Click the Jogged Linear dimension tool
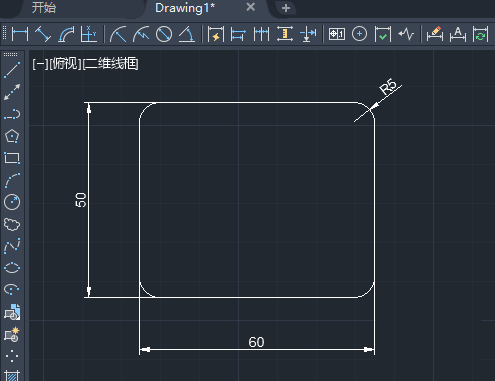The image size is (495, 381). point(406,34)
